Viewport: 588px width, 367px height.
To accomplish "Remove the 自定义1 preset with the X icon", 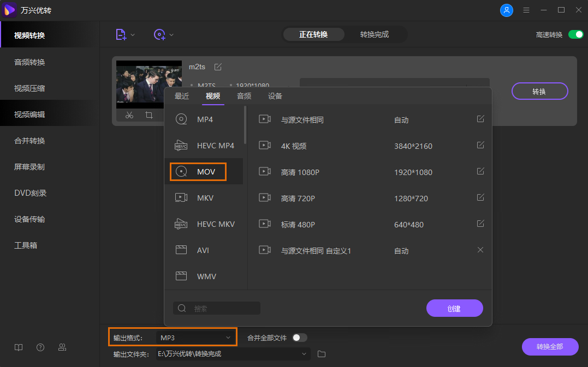I will tap(480, 250).
